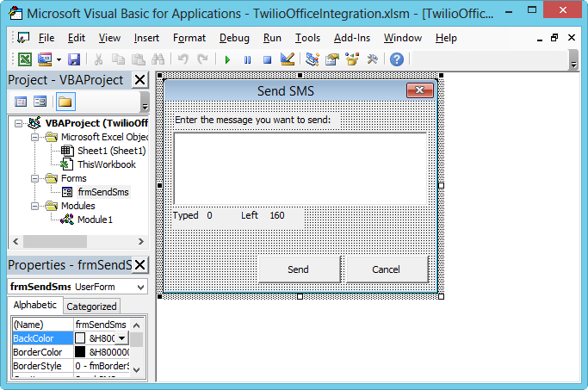Screen dimensions: 588x390
Task: Open the File menu
Action: coord(46,38)
